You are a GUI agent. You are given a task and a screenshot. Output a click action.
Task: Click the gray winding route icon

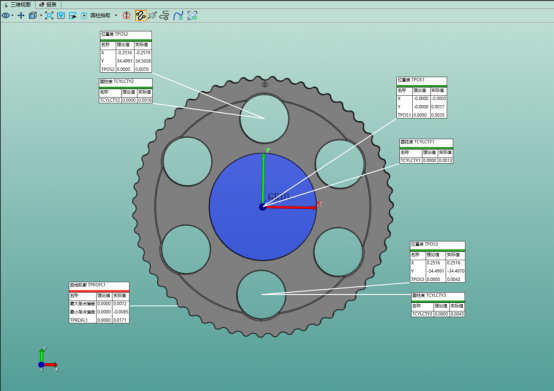click(164, 16)
